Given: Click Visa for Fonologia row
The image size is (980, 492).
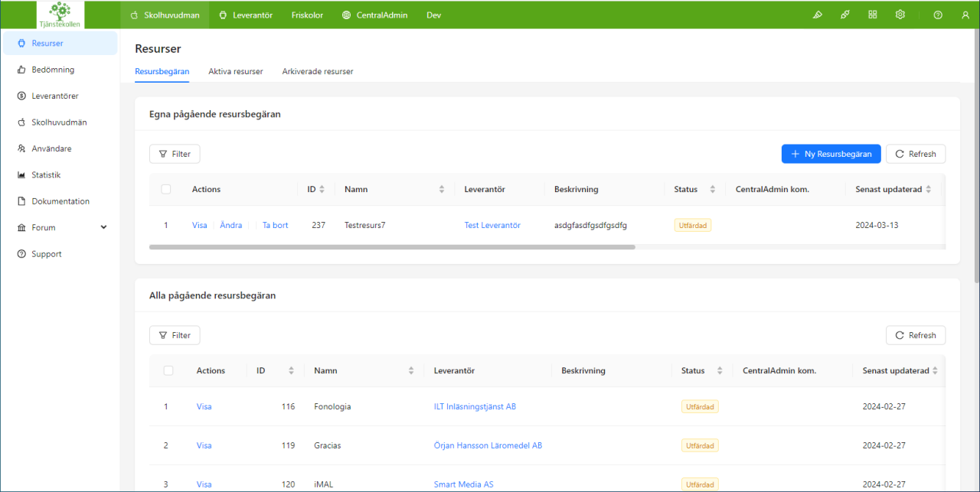Looking at the screenshot, I should [204, 406].
